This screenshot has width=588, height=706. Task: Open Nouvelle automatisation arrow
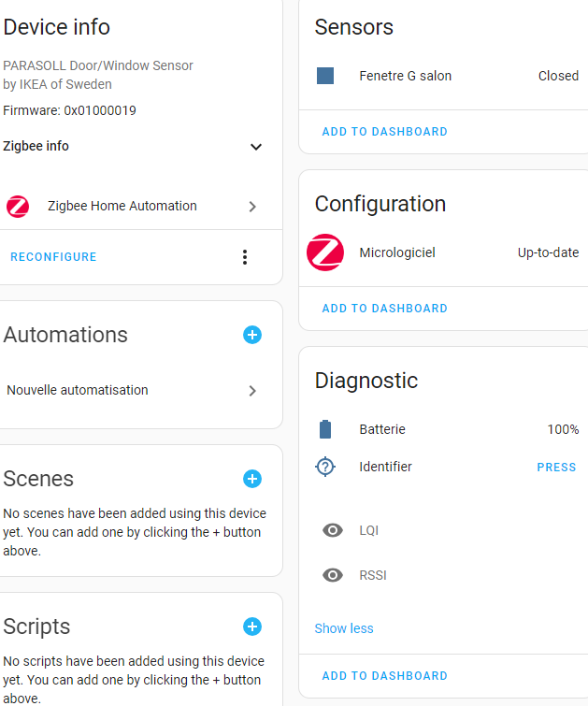coord(252,391)
